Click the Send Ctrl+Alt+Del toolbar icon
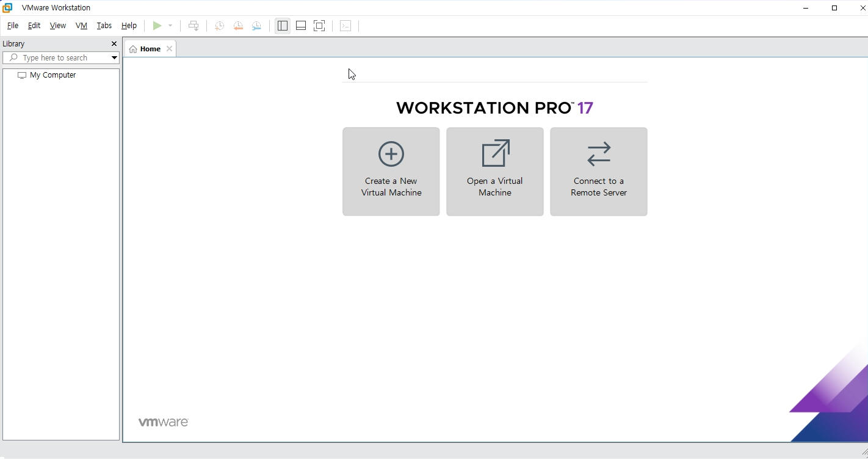868x460 pixels. [193, 26]
